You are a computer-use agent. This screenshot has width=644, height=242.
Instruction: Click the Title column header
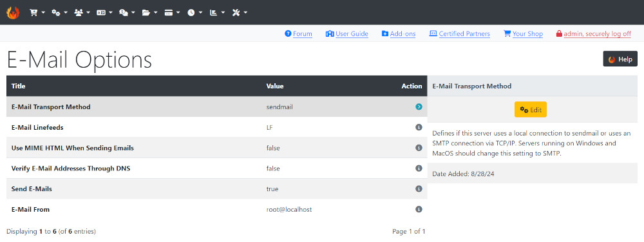(18, 86)
